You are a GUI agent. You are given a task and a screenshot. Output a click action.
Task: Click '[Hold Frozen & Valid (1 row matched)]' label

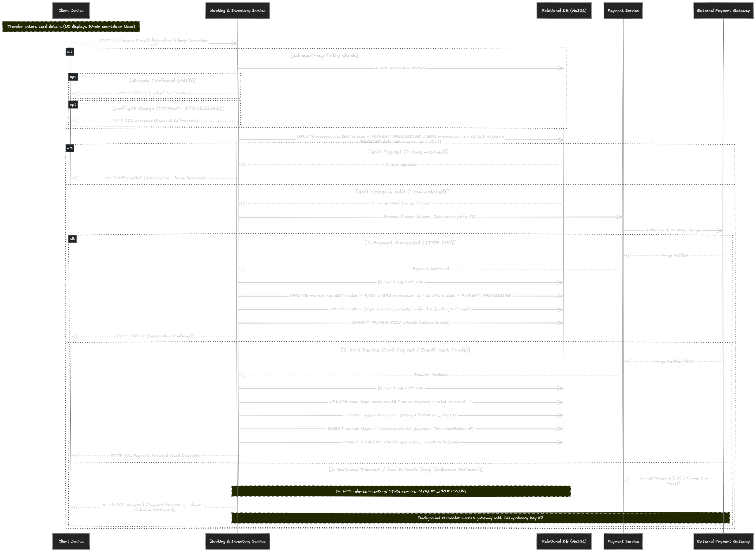tap(402, 192)
